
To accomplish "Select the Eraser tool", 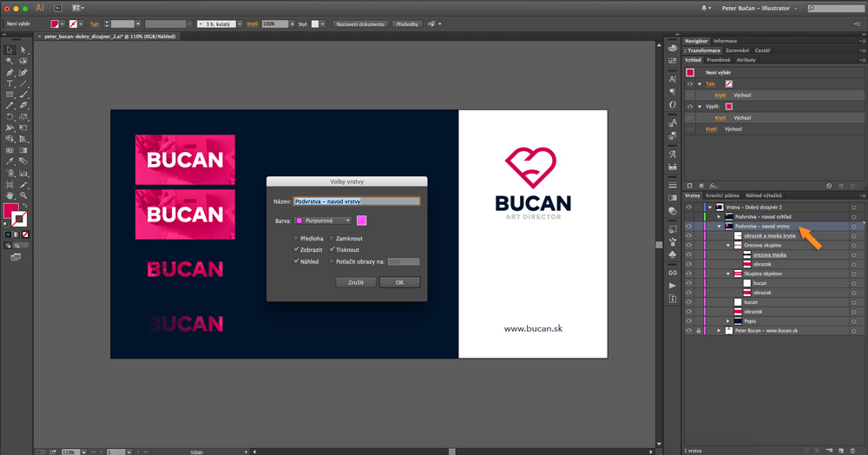I will 23,106.
